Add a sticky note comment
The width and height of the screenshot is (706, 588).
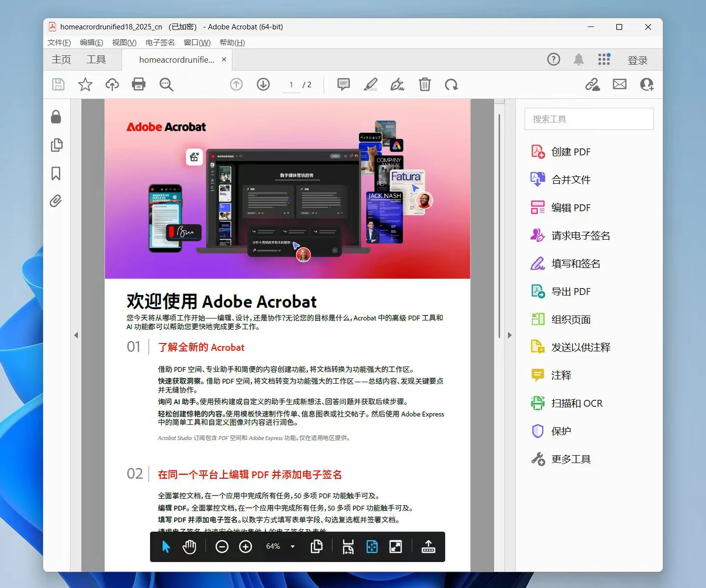click(x=344, y=84)
